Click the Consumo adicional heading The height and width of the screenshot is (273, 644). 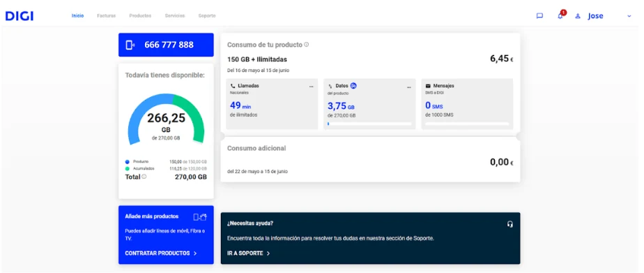[x=256, y=148]
